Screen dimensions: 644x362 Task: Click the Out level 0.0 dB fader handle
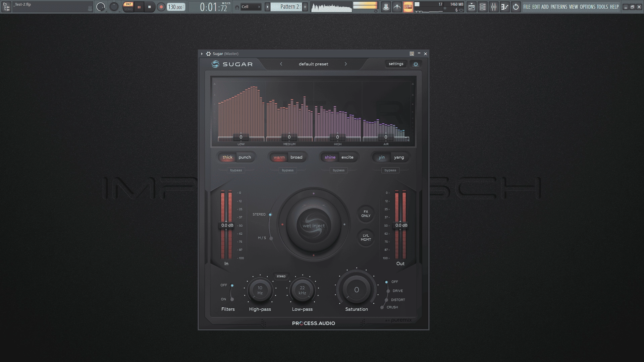[x=401, y=225]
